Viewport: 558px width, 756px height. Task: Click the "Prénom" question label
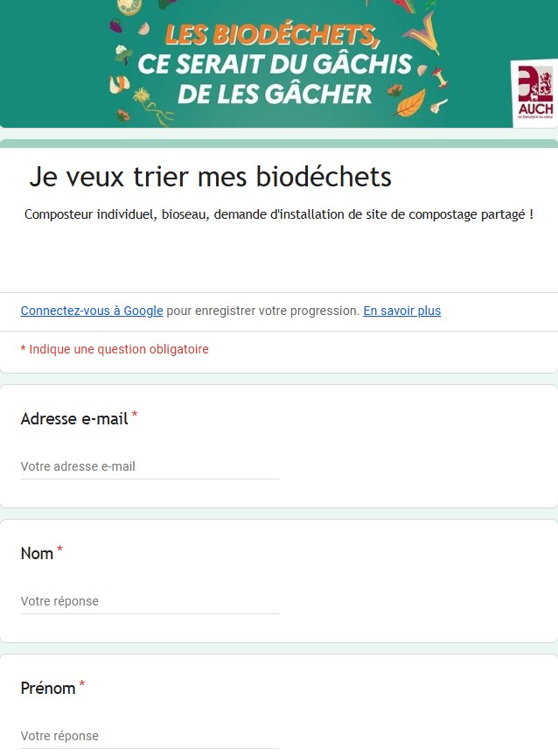click(48, 689)
